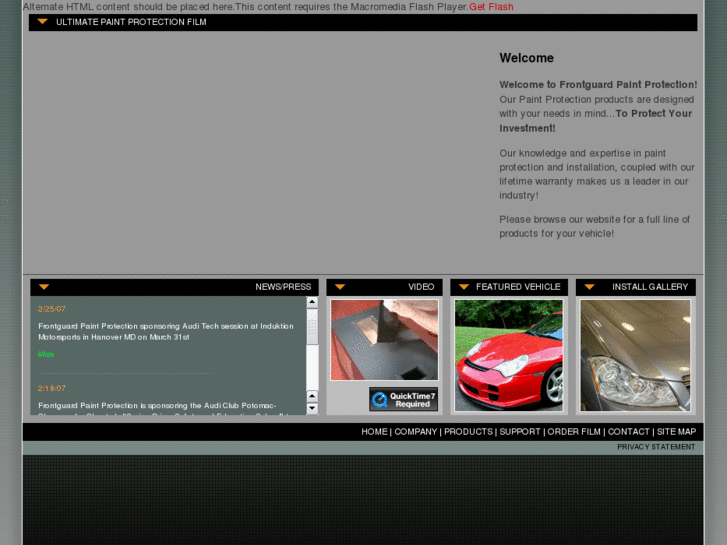Open the paint film video thumbnail

coord(384,340)
